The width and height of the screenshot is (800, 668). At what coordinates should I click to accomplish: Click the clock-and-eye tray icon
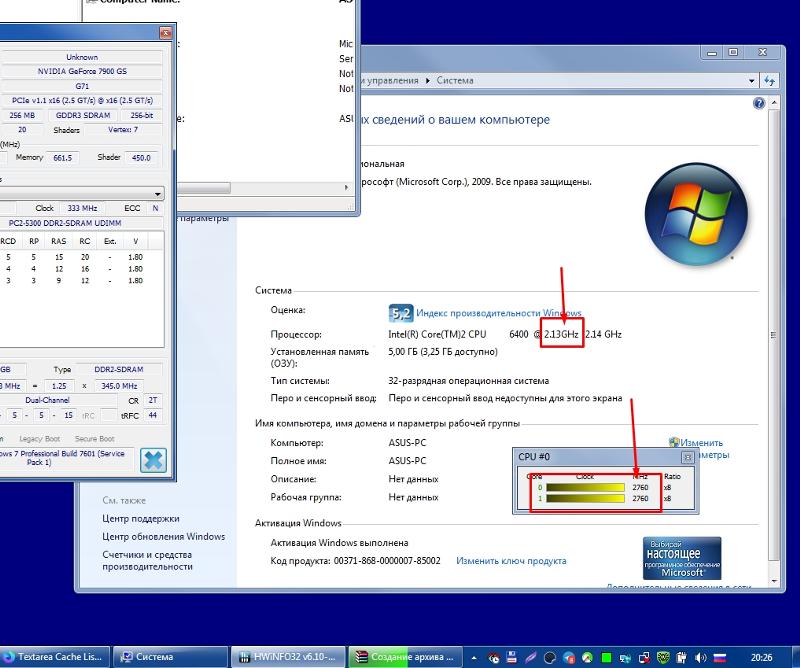[493, 657]
